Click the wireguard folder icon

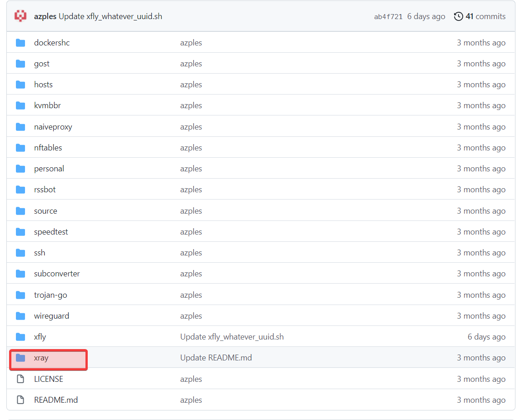20,316
